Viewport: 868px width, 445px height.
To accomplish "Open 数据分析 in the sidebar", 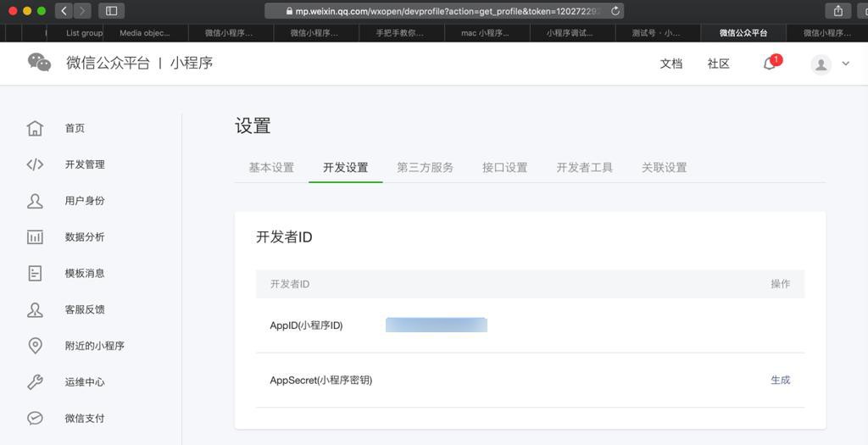I will point(85,236).
